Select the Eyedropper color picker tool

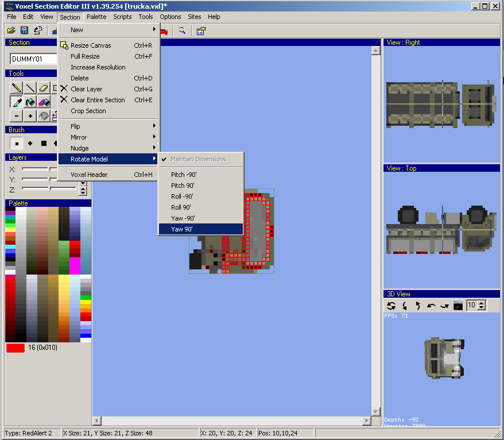[x=17, y=102]
